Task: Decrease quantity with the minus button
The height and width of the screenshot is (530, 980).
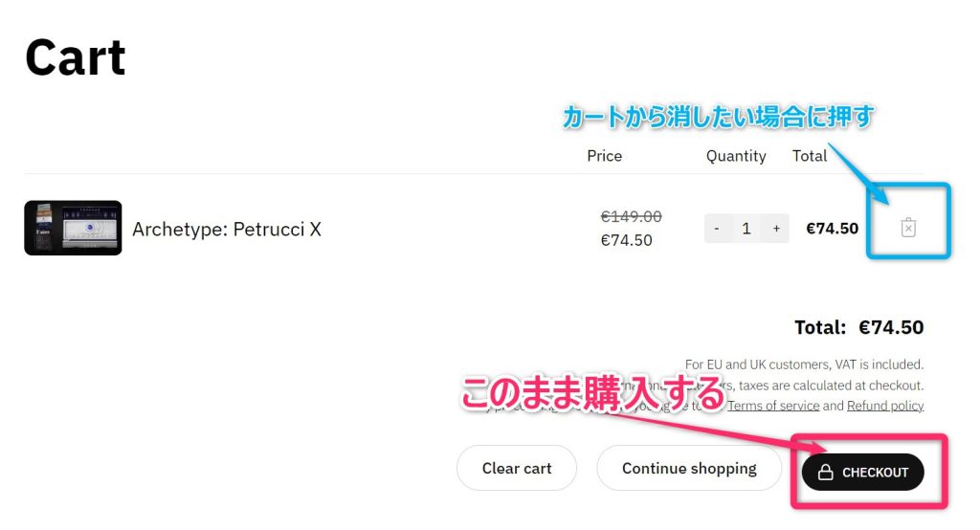Action: (718, 229)
